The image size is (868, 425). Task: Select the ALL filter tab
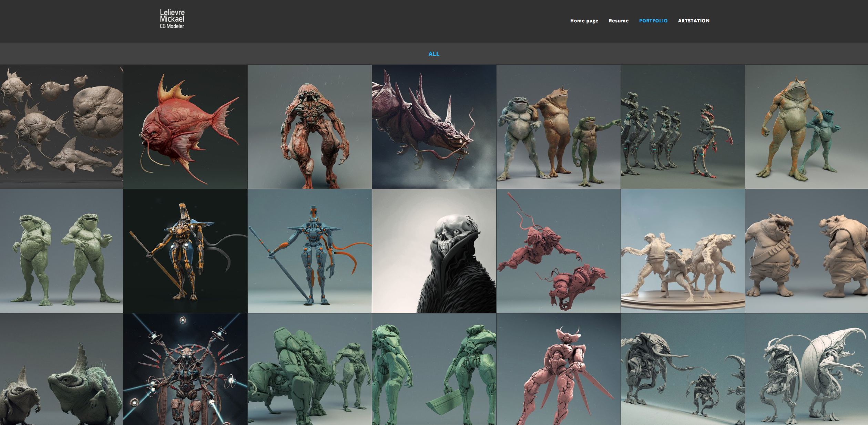pyautogui.click(x=433, y=54)
